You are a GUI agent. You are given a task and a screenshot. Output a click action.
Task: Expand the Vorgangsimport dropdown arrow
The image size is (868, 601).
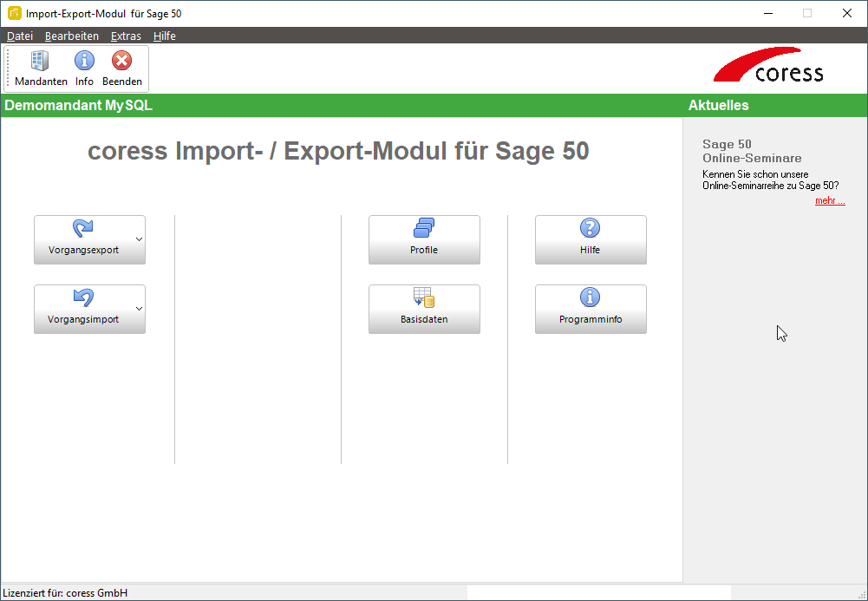point(140,310)
